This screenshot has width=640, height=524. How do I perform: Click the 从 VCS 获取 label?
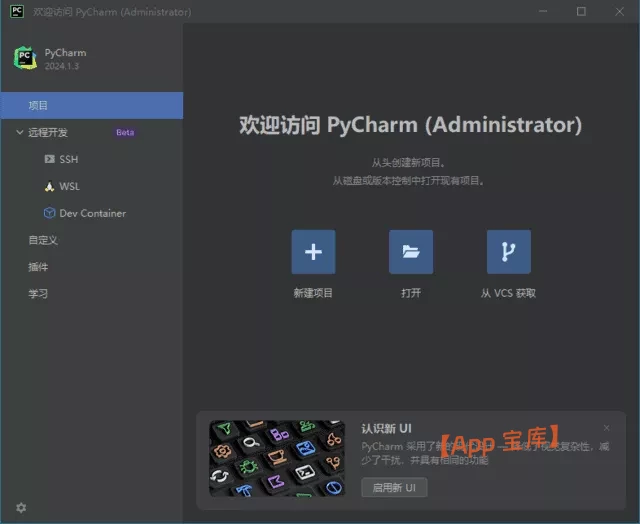pyautogui.click(x=508, y=293)
